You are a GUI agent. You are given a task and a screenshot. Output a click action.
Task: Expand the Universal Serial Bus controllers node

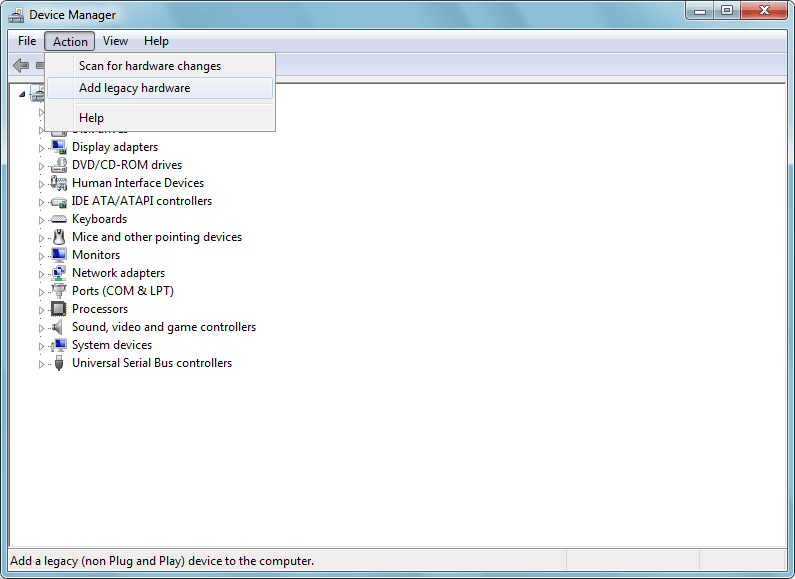click(x=41, y=364)
